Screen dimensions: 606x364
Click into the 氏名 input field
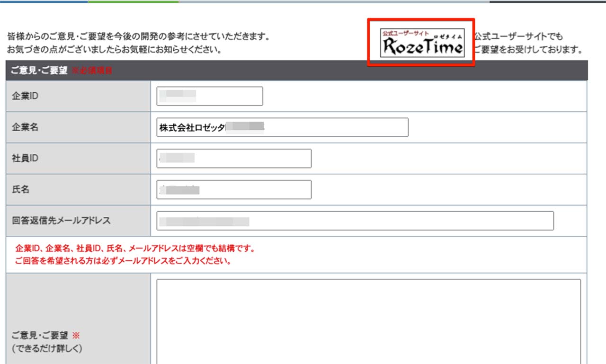pyautogui.click(x=234, y=190)
